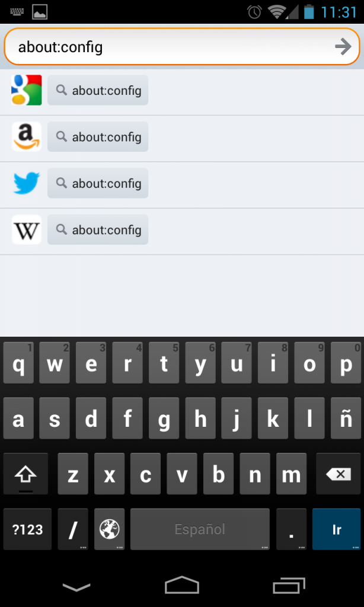Search about:config with Google suggestion

pos(98,90)
